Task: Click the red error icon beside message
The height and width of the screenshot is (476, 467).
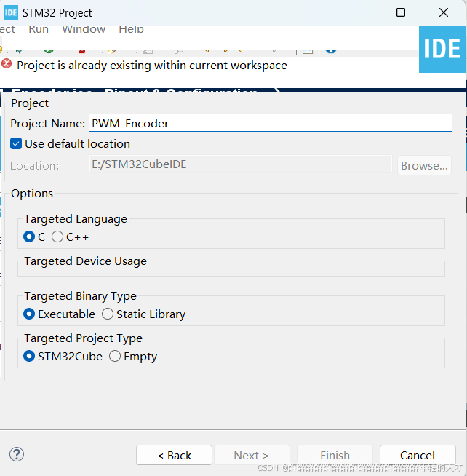Action: click(x=7, y=64)
